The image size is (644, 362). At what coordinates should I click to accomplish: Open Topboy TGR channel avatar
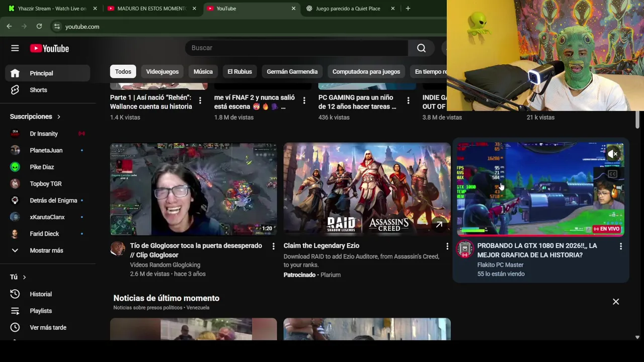point(15,184)
